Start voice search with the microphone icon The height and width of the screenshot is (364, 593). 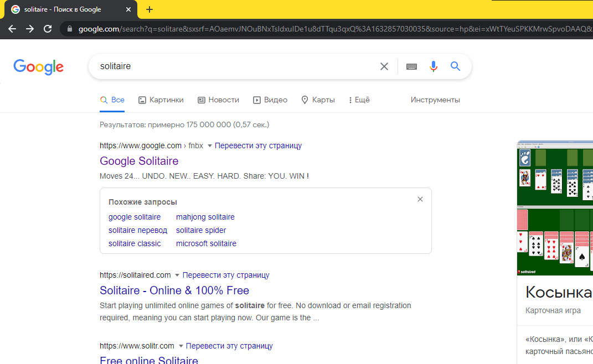click(434, 66)
